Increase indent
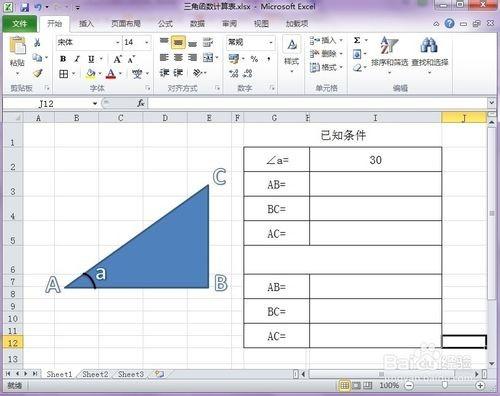Viewport: 500px width, 396px height. 178,73
